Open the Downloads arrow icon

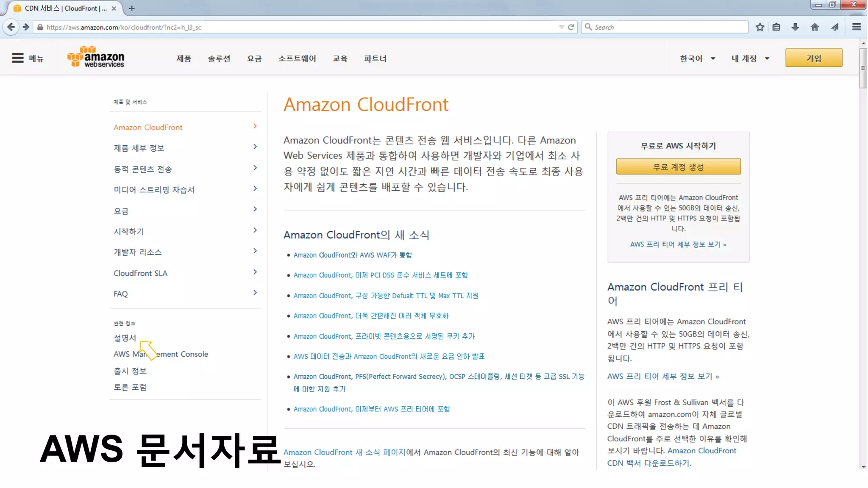tap(795, 27)
